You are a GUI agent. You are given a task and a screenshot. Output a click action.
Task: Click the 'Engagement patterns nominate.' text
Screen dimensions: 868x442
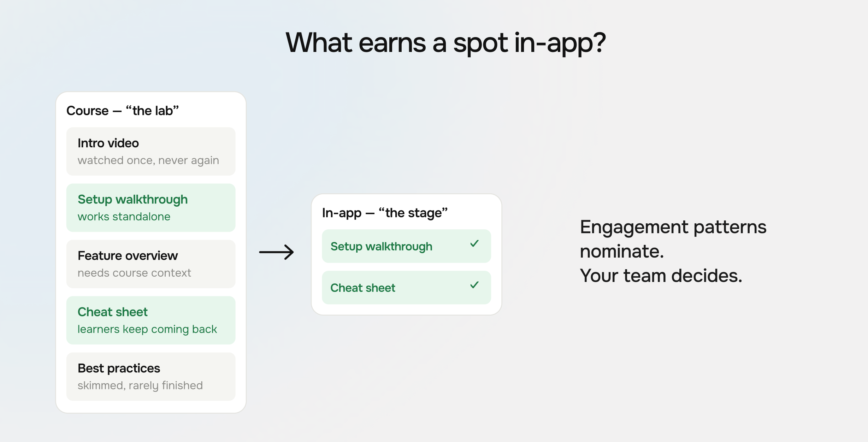point(673,239)
